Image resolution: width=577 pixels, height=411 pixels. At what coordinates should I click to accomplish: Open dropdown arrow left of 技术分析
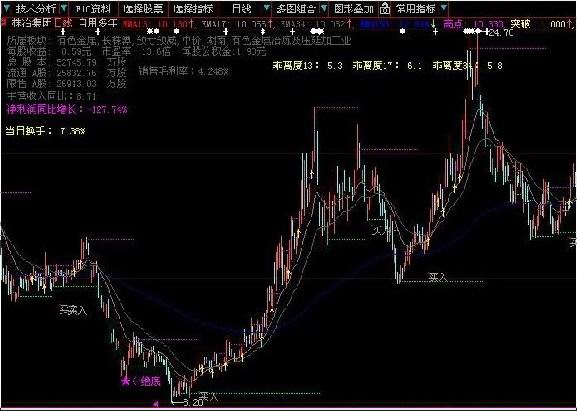click(x=7, y=8)
